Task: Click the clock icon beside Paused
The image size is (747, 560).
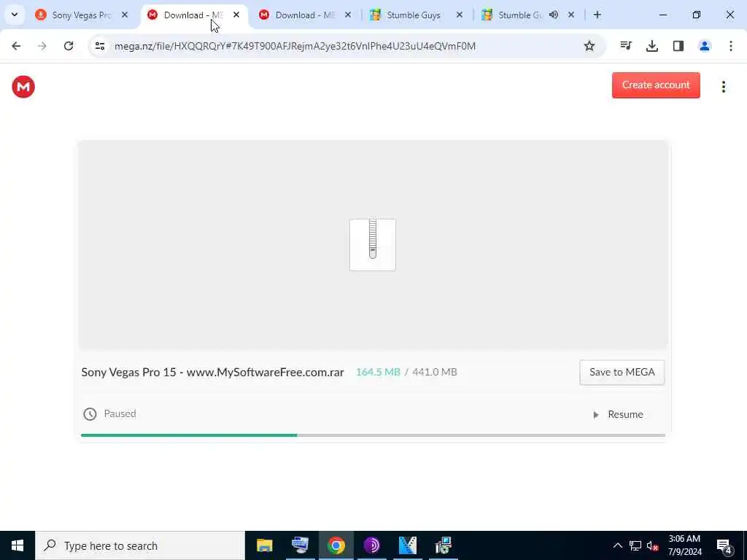Action: click(x=90, y=414)
